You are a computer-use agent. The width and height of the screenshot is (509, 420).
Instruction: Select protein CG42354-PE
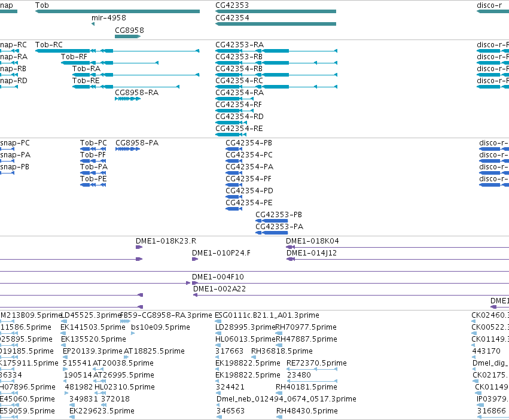pyautogui.click(x=249, y=203)
